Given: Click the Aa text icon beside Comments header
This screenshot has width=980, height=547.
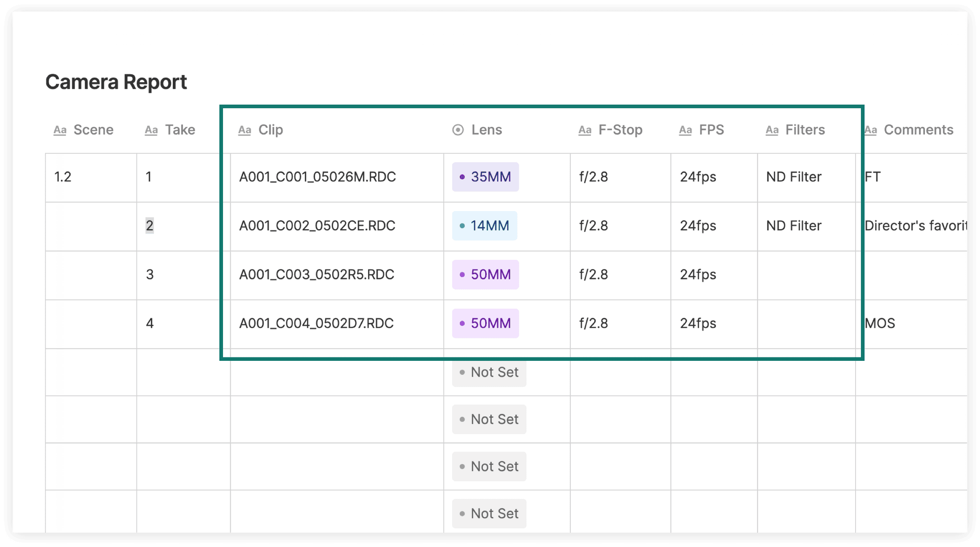Looking at the screenshot, I should 871,130.
